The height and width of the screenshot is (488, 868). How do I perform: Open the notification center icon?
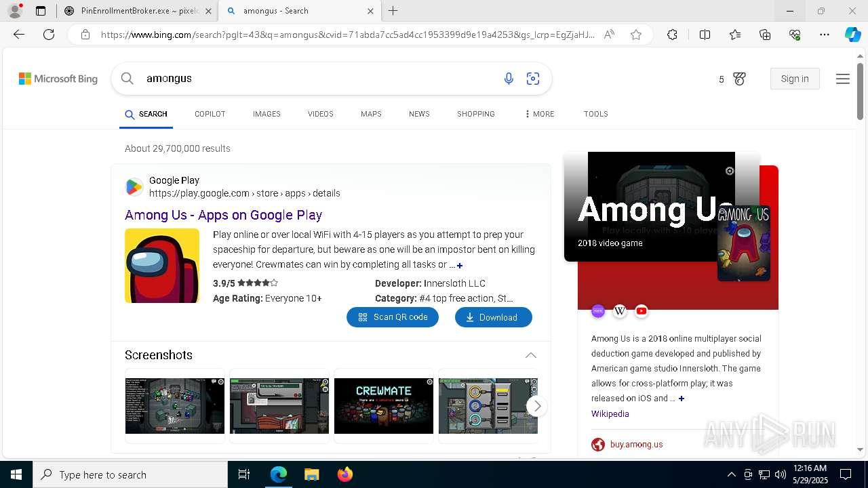846,474
